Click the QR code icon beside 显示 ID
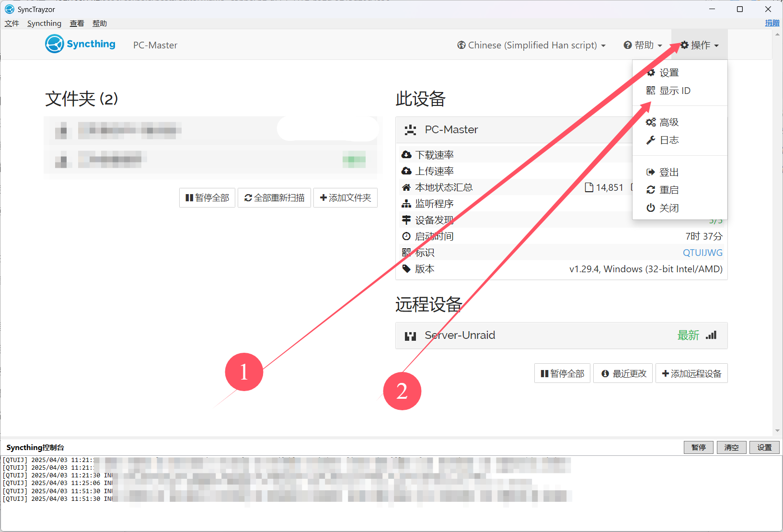Image resolution: width=783 pixels, height=532 pixels. pos(650,91)
